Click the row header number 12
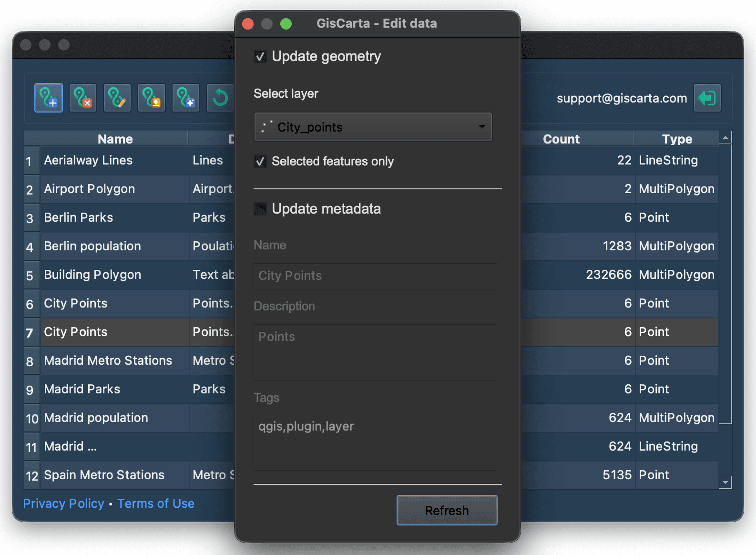 pyautogui.click(x=31, y=476)
